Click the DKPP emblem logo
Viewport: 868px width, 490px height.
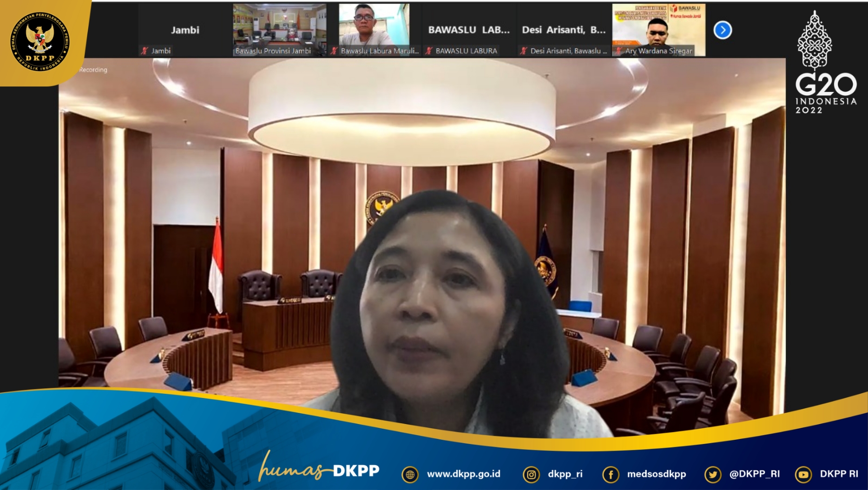click(x=40, y=42)
